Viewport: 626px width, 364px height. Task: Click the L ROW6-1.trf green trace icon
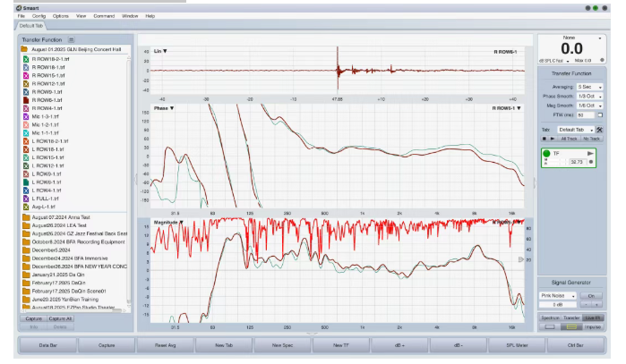tap(25, 182)
